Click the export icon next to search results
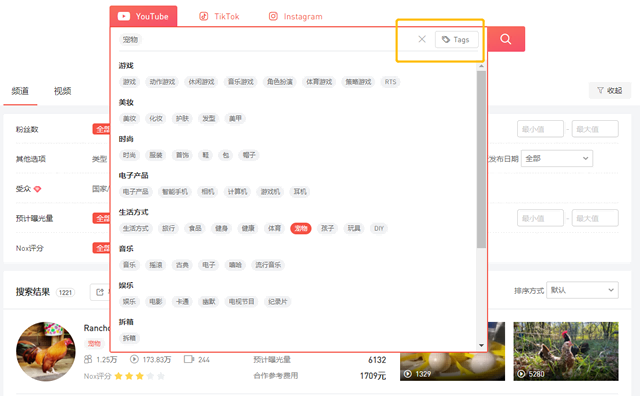The image size is (640, 396). (100, 292)
